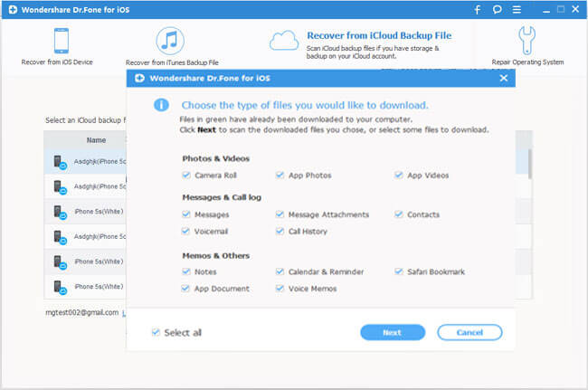
Task: Toggle the Call History checkbox
Action: tap(280, 231)
